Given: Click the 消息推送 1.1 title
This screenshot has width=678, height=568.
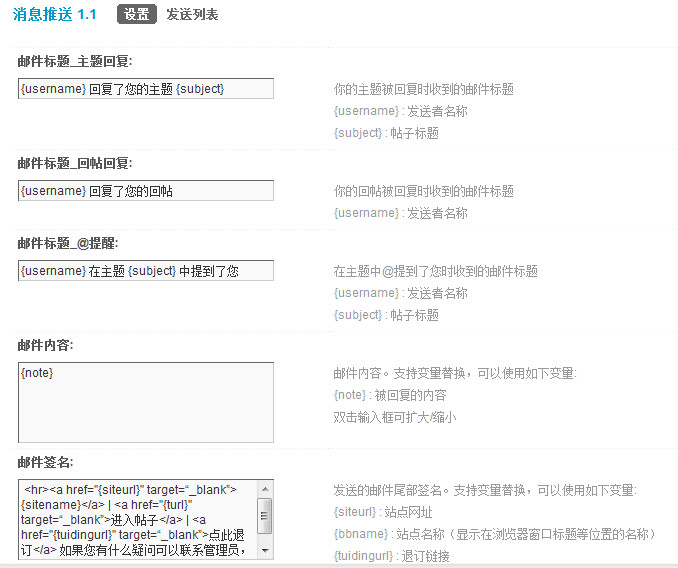Looking at the screenshot, I should pyautogui.click(x=54, y=14).
